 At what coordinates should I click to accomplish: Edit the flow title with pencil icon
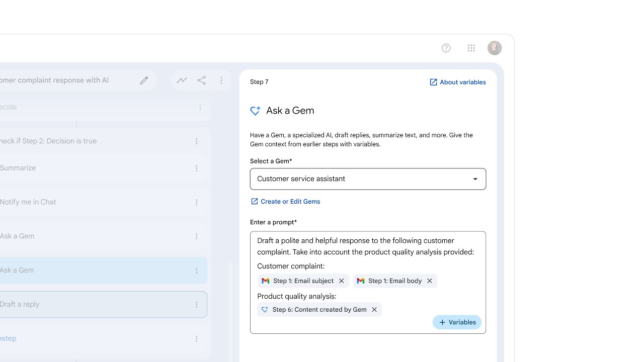(x=144, y=80)
